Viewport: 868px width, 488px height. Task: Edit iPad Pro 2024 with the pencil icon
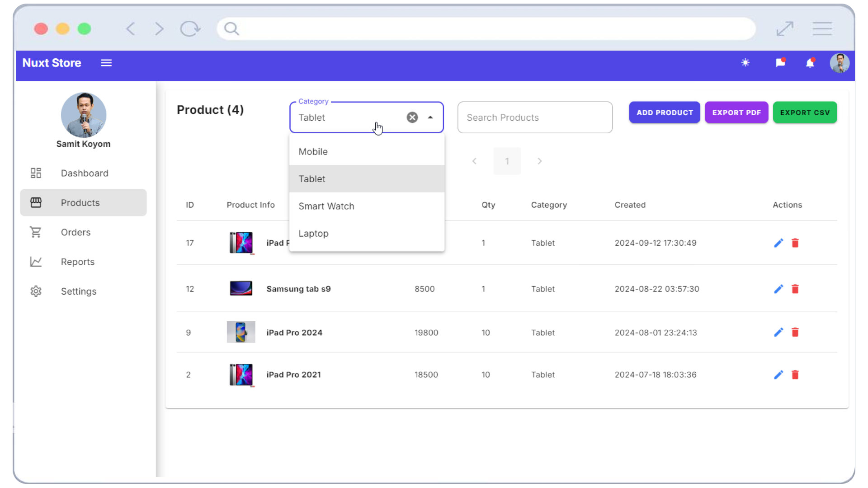[x=778, y=333]
